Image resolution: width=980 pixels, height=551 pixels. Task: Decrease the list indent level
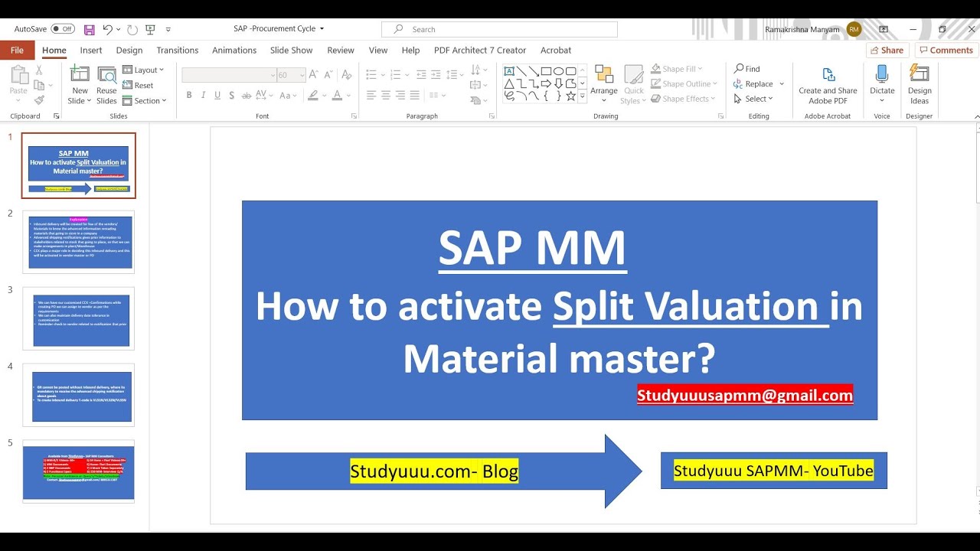pyautogui.click(x=420, y=74)
